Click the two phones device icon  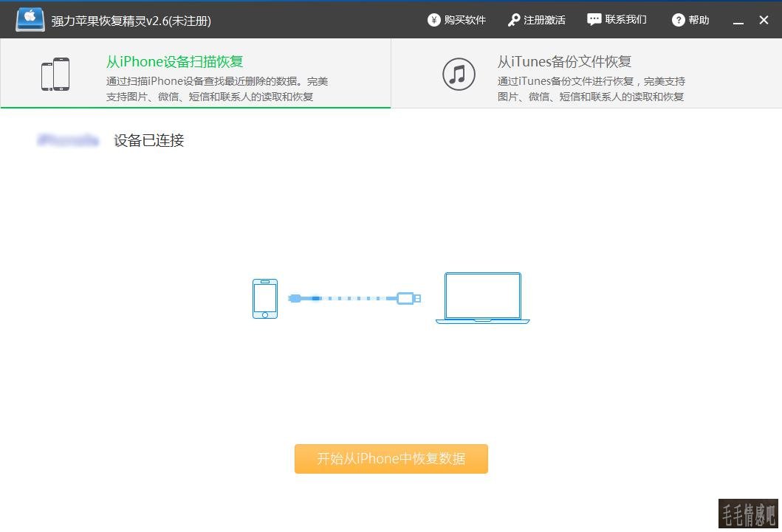(55, 75)
